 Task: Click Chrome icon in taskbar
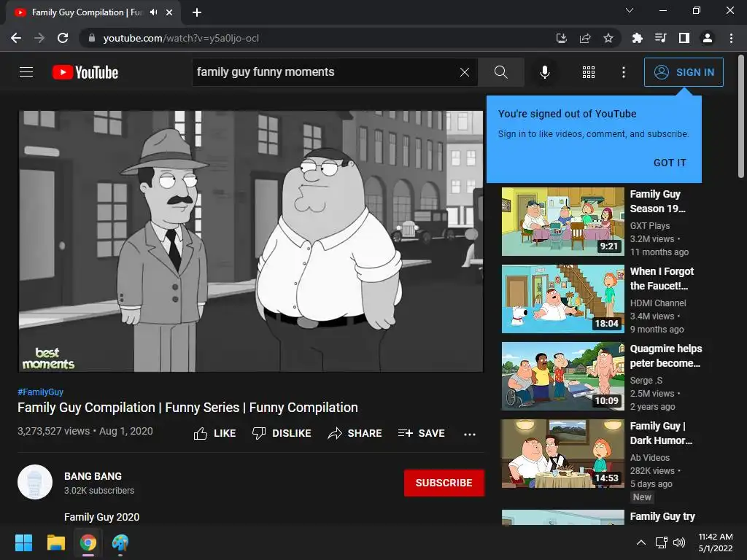click(x=88, y=542)
